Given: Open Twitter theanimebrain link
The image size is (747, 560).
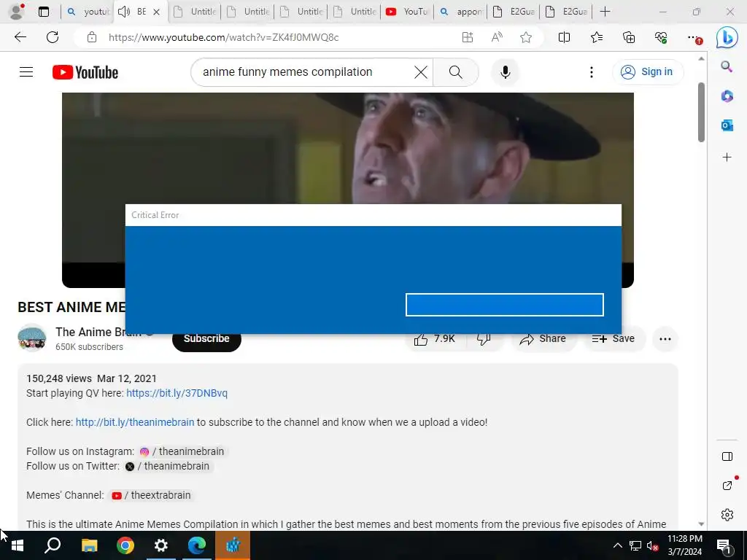Looking at the screenshot, I should (168, 466).
